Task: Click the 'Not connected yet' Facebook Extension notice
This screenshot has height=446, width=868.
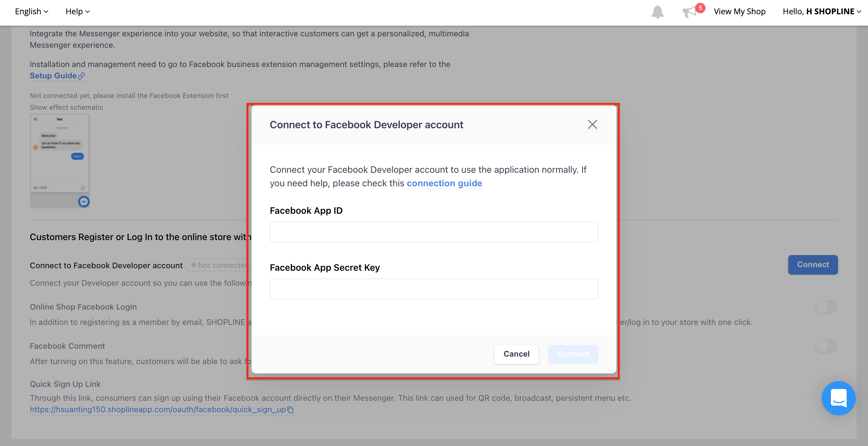Action: tap(129, 95)
